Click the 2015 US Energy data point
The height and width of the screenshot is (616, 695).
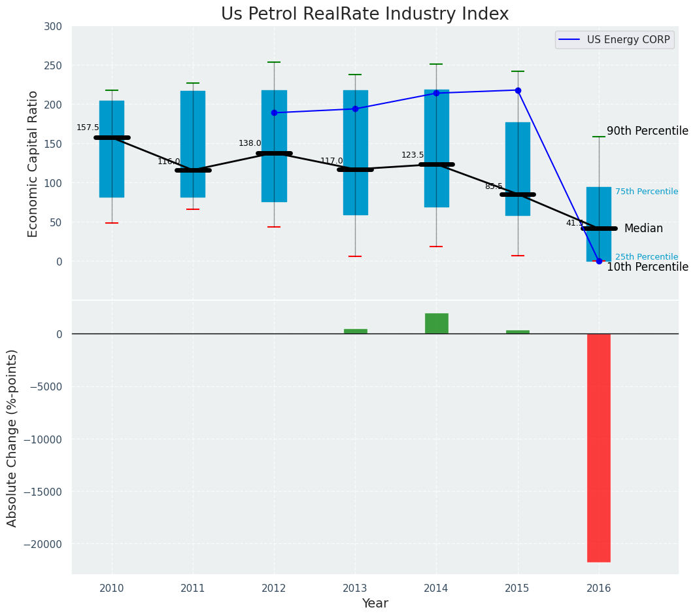click(x=518, y=90)
